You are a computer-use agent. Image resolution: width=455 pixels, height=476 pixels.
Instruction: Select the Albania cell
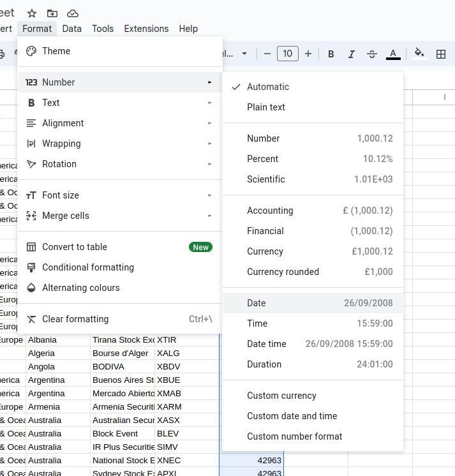pos(58,339)
